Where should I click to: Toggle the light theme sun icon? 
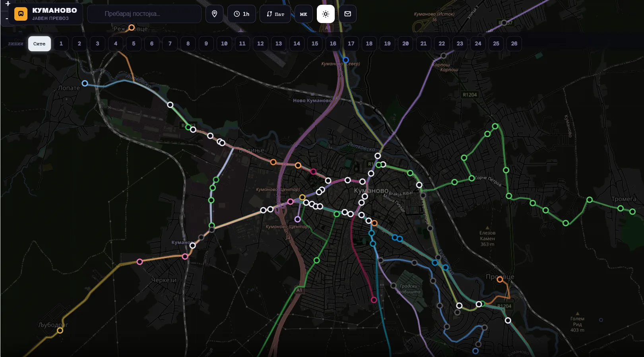[x=326, y=14]
